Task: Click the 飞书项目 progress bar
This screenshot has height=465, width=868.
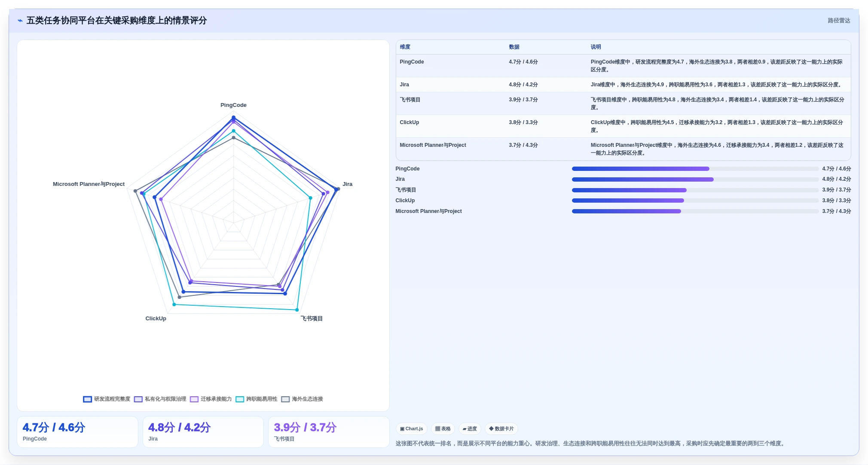Action: (695, 190)
